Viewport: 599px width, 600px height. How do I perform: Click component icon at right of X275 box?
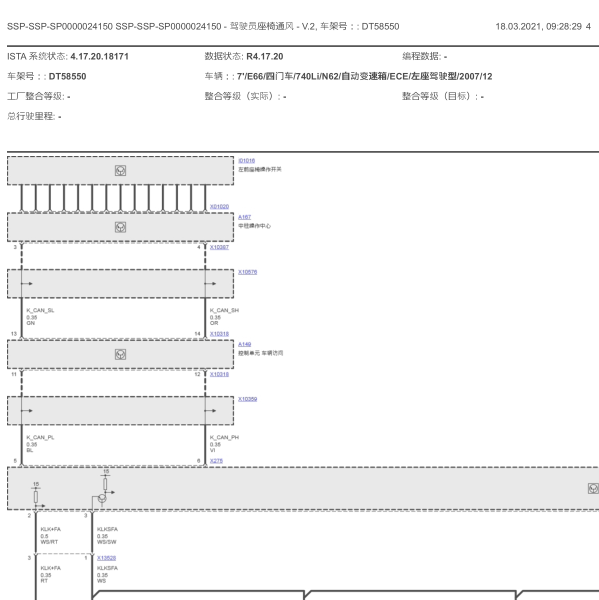593,488
